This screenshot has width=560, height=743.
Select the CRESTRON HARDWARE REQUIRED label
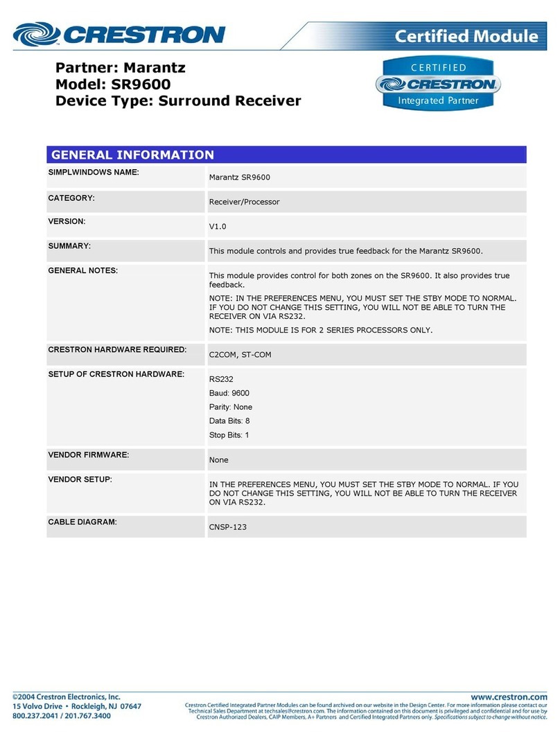(x=117, y=350)
